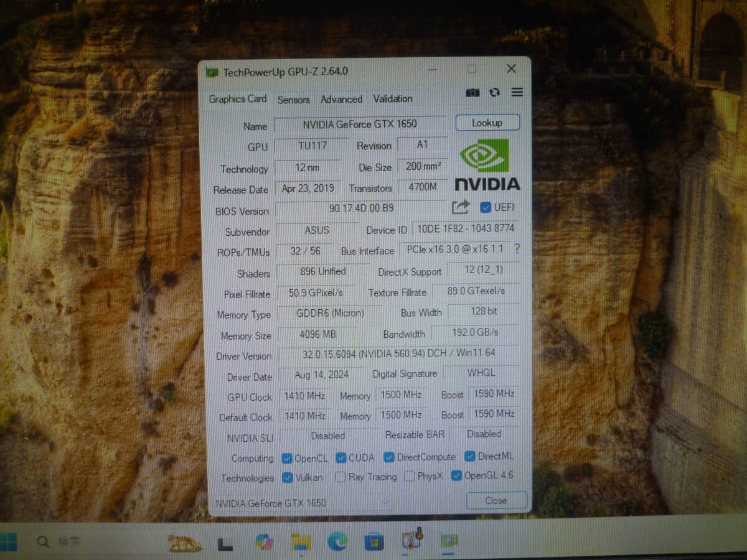Launch Copilot from the taskbar
This screenshot has width=747, height=560.
(x=264, y=542)
